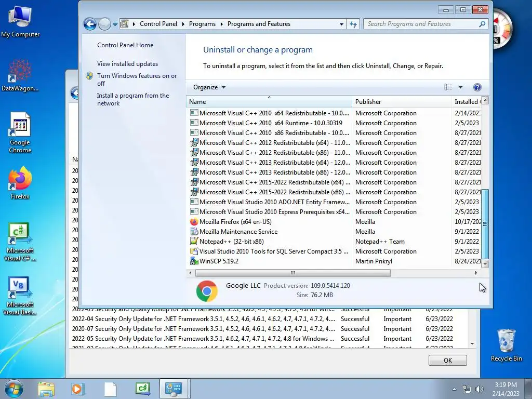
Task: Open Firefox desktop shortcut
Action: (20, 182)
